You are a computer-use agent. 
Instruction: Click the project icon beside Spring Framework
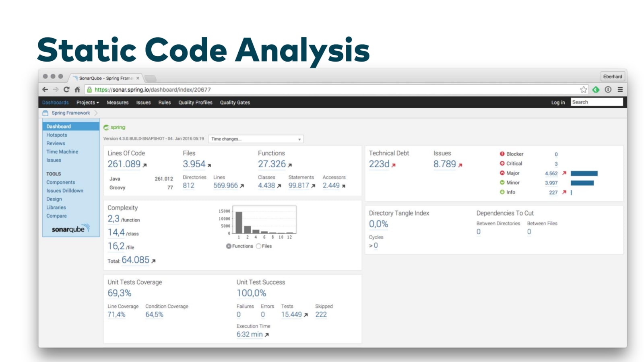(x=45, y=113)
